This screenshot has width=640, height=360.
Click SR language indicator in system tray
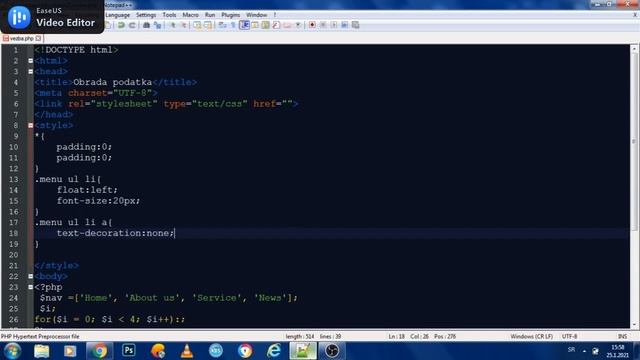(x=571, y=350)
